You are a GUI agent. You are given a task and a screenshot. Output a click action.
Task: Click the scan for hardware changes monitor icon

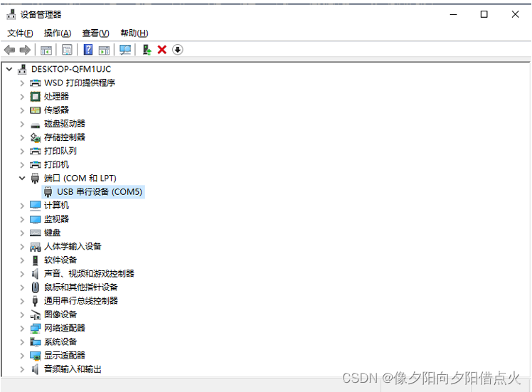tap(125, 50)
